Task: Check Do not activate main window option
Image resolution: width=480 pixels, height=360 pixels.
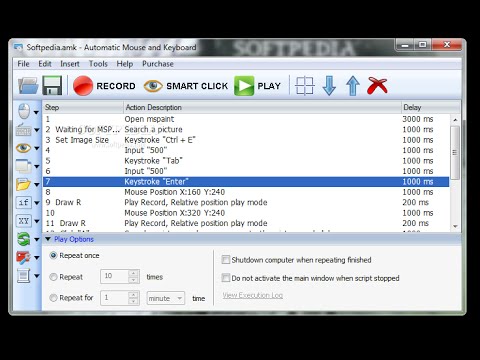Action: (x=226, y=278)
